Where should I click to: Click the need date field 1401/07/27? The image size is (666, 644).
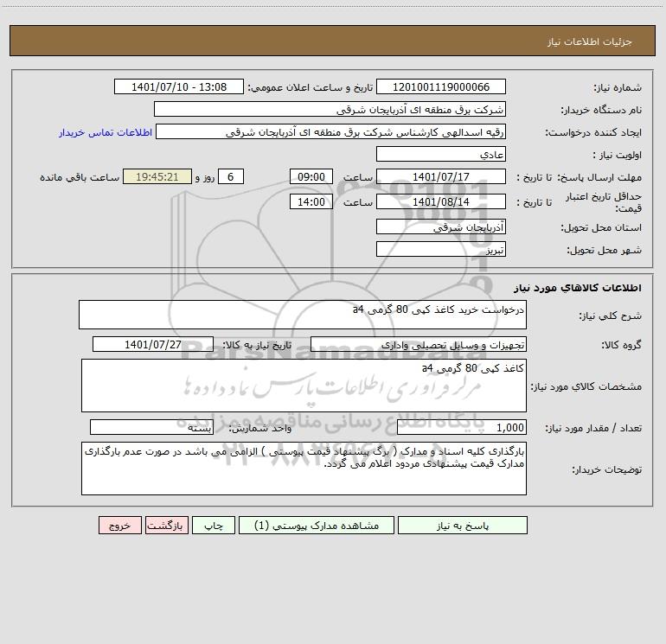[x=153, y=344]
